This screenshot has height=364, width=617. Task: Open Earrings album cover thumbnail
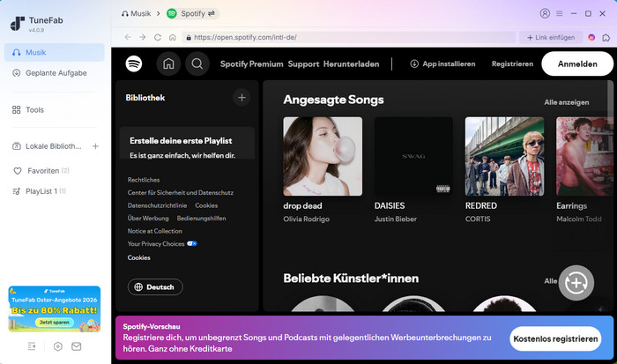pos(584,156)
